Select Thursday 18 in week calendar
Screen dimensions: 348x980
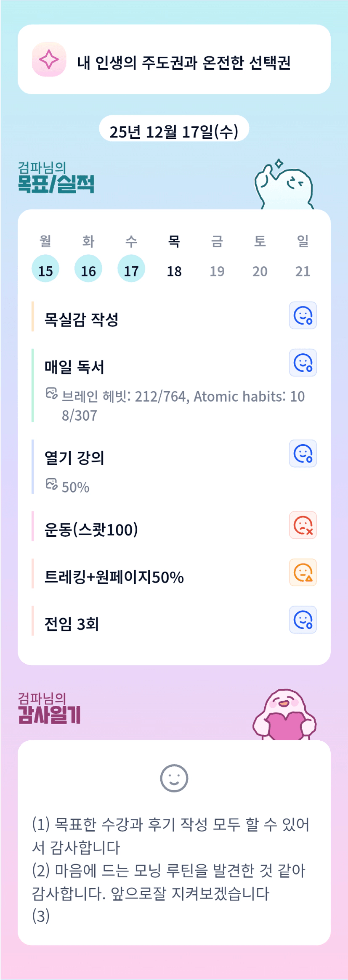[174, 271]
